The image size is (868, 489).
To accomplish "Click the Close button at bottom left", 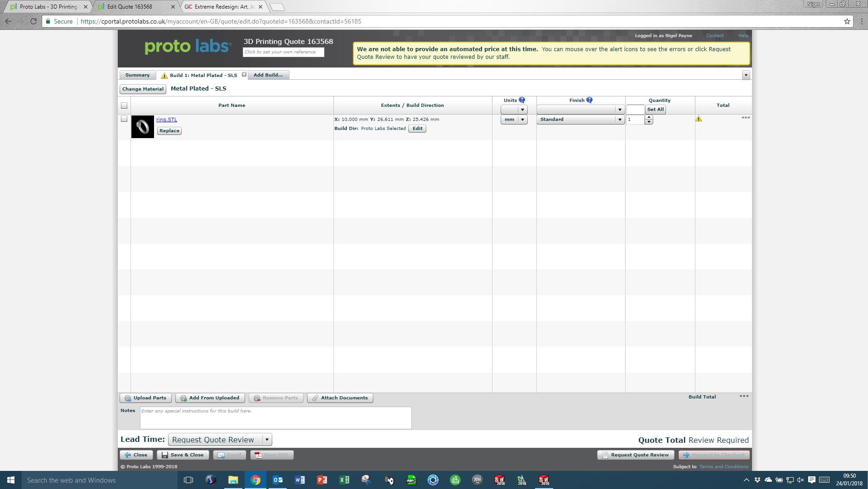I will 136,455.
